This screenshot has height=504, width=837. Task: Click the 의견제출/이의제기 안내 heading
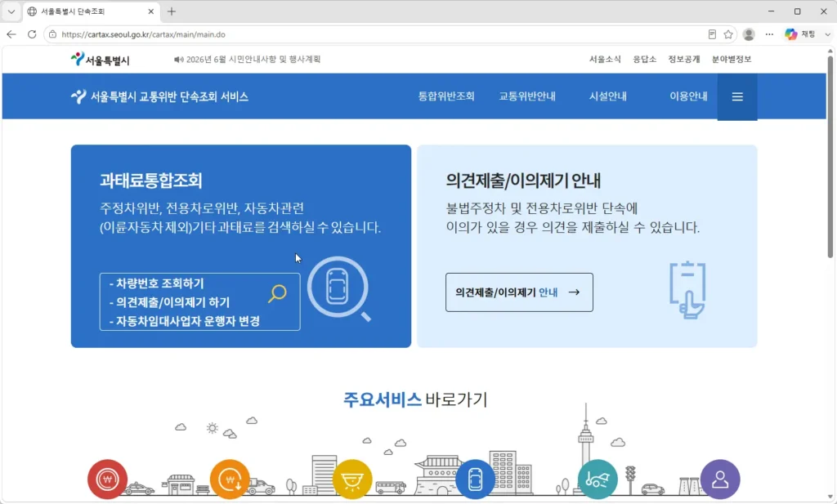(523, 181)
